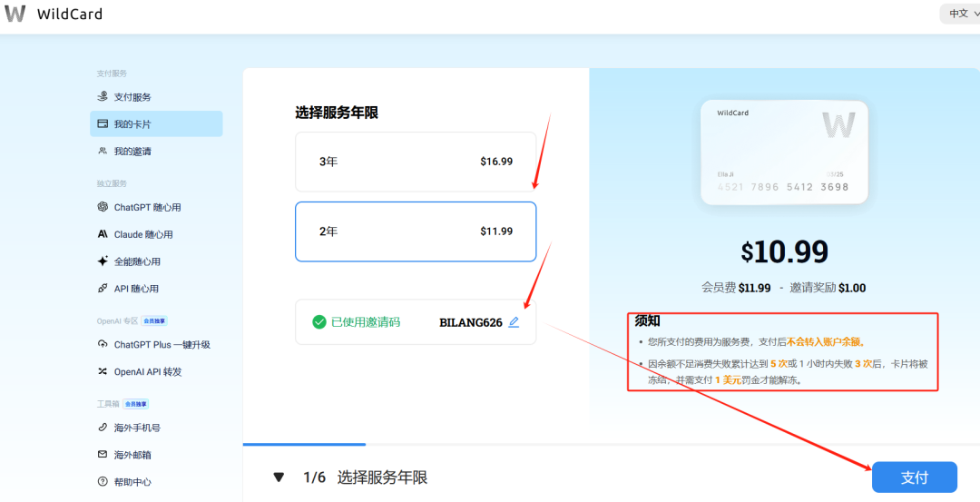Click the 选择服务年限 heading
Viewport: 980px width, 502px height.
(x=337, y=113)
